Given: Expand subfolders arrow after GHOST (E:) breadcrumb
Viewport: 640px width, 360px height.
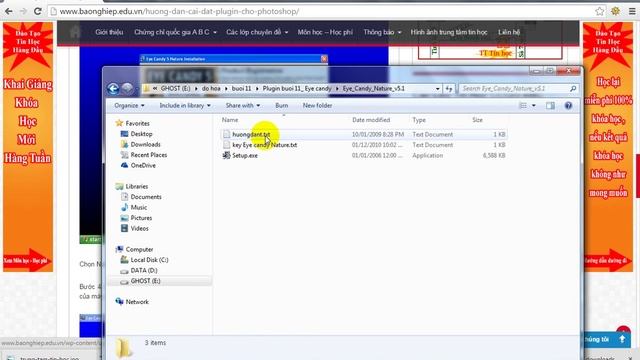Looking at the screenshot, I should 196,89.
